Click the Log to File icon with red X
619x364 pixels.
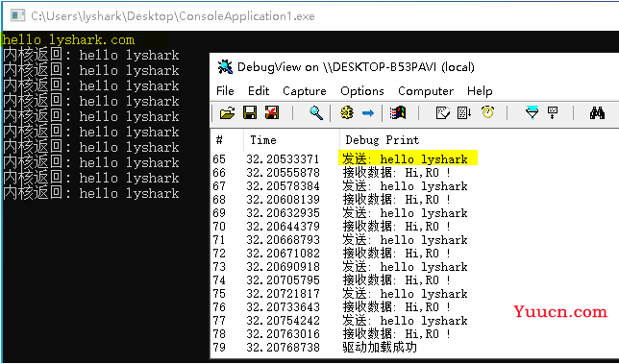click(272, 113)
